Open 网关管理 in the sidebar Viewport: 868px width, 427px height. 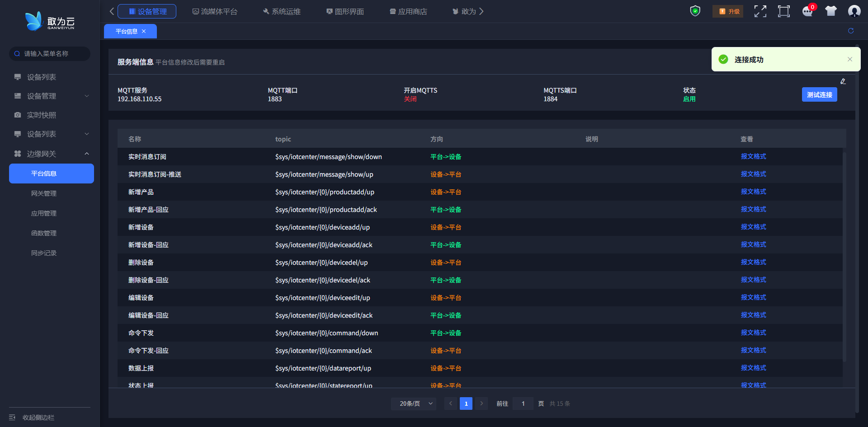coord(44,193)
